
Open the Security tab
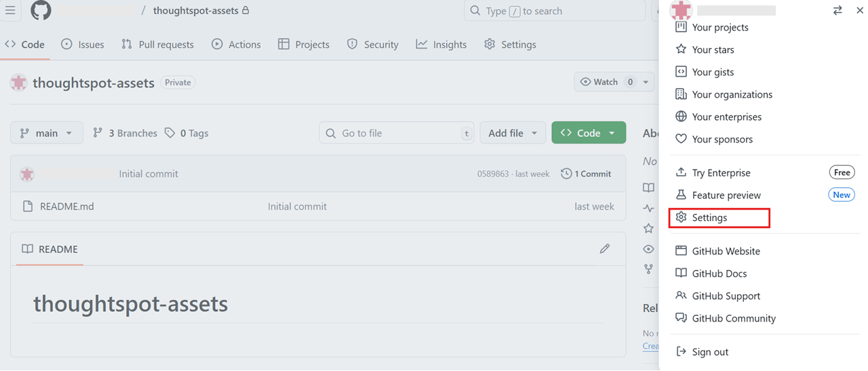pyautogui.click(x=372, y=44)
